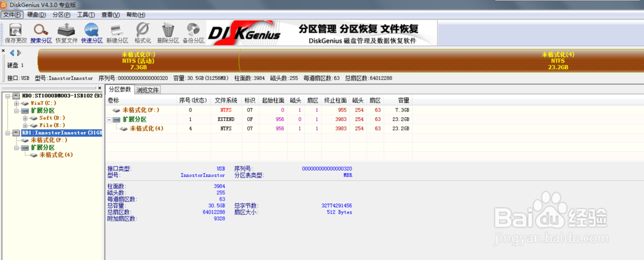The image size is (644, 260).
Task: Collapse 扩展分区 row in partition table
Action: 110,120
